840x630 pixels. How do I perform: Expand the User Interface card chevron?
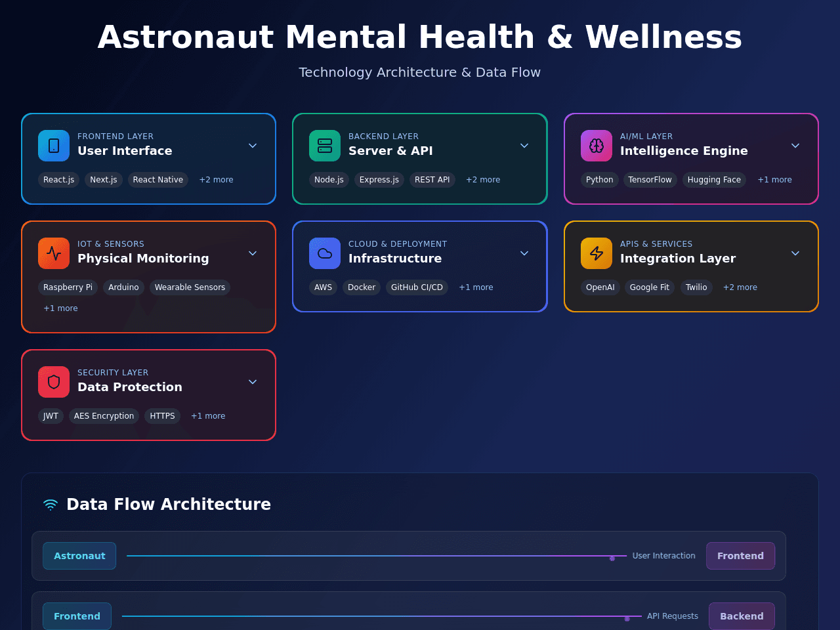[253, 146]
